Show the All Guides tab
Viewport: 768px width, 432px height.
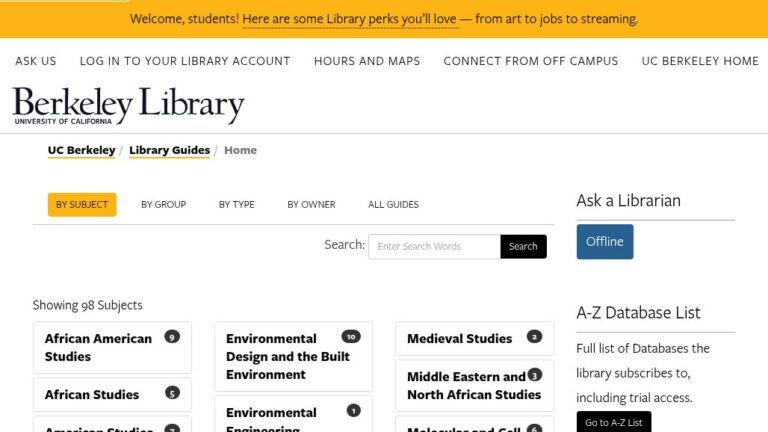[x=393, y=205]
